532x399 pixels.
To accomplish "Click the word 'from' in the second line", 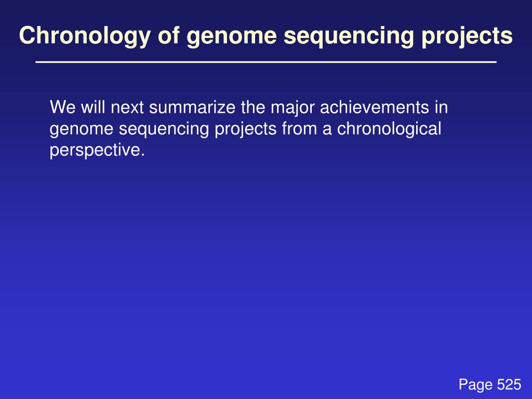I will [x=299, y=129].
